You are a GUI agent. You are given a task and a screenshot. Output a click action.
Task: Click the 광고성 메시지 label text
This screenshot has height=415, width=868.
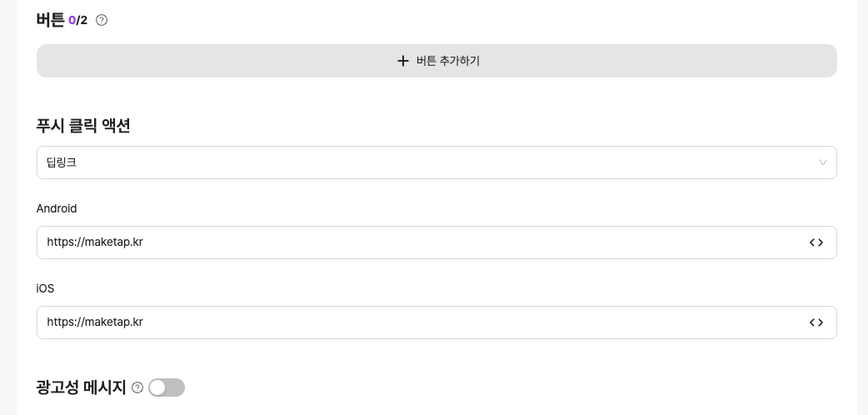pyautogui.click(x=81, y=387)
